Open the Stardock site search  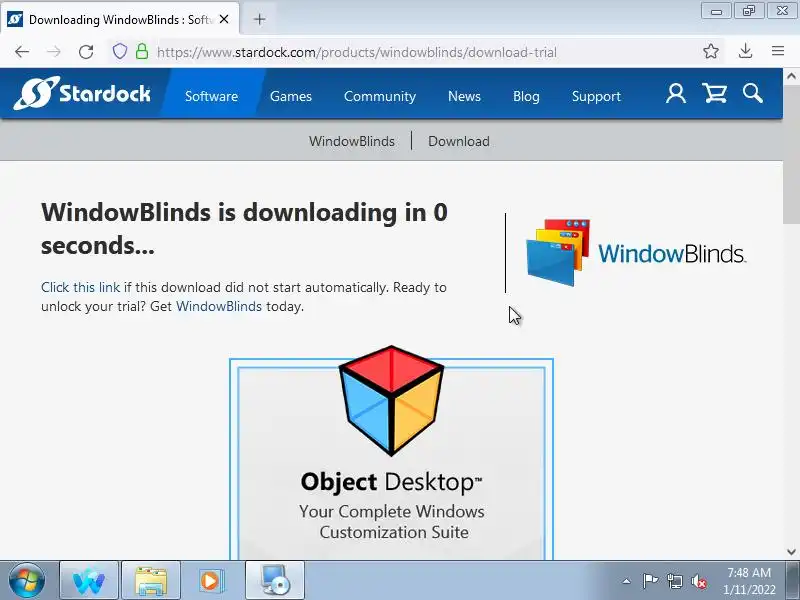(x=753, y=94)
